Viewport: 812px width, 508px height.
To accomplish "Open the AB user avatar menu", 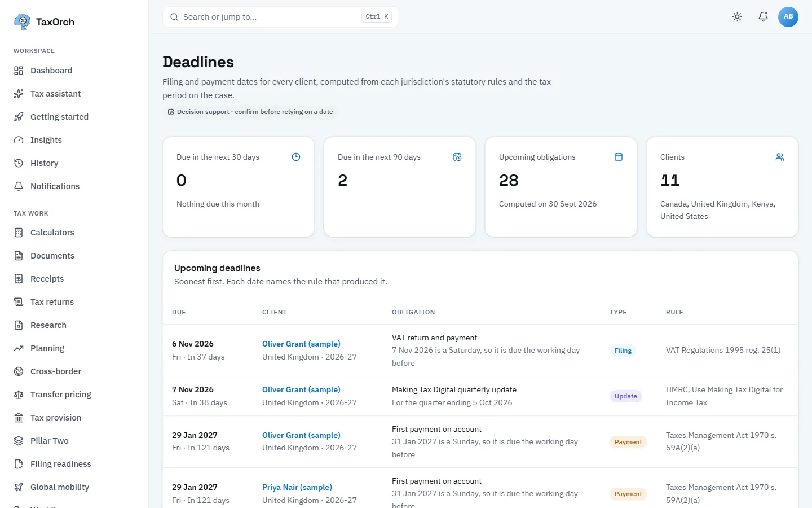I will coord(788,17).
